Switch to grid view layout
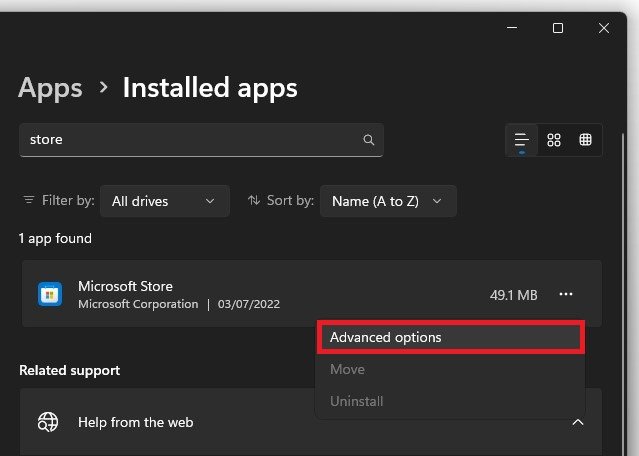The height and width of the screenshot is (456, 639). tap(554, 140)
